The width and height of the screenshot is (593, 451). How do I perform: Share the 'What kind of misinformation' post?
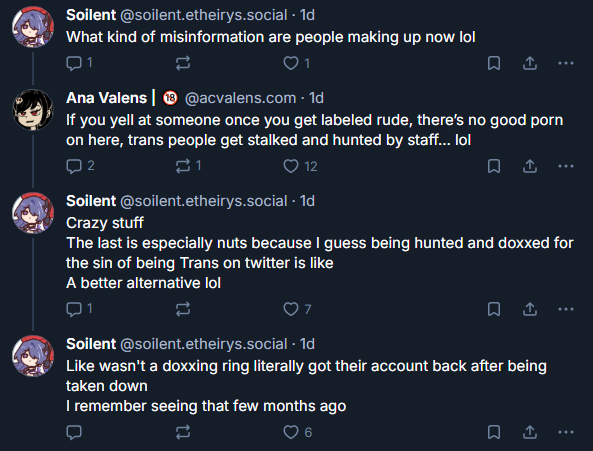[530, 63]
